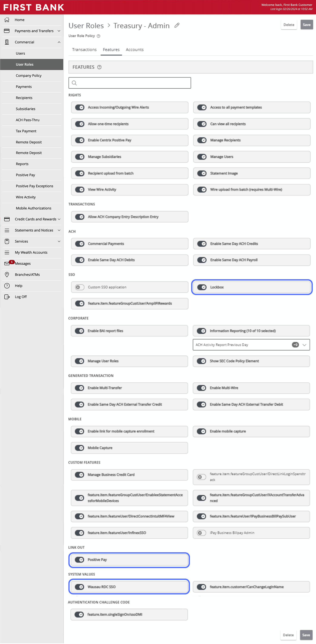Expand Credit Cards and Rewards section
This screenshot has height=644, width=316.
point(59,219)
